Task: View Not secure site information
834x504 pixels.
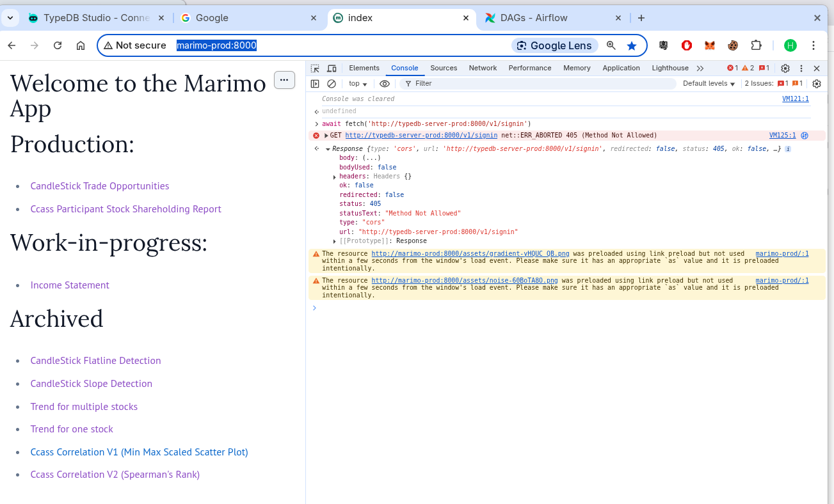Action: [x=134, y=45]
